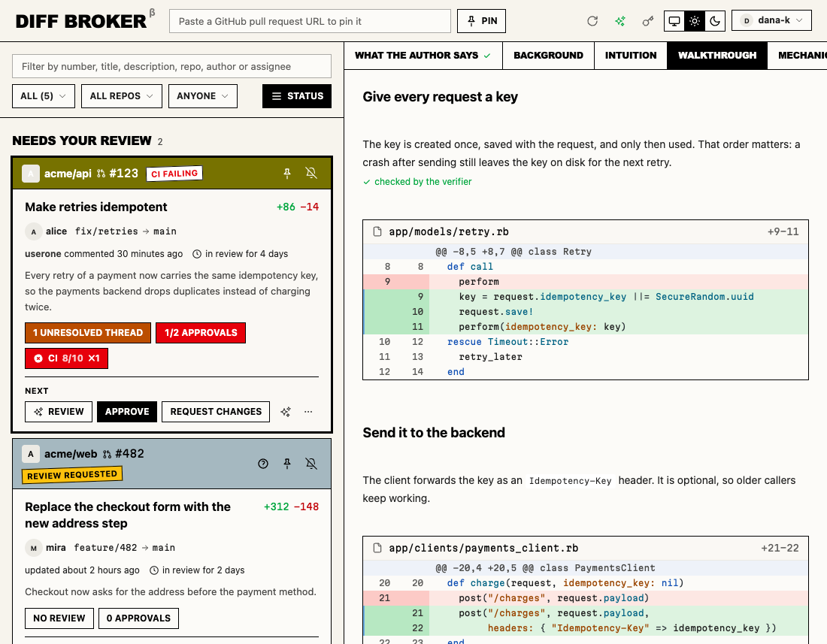Viewport: 827px width, 644px height.
Task: Click the user avatar in dana-k menu
Action: click(747, 20)
